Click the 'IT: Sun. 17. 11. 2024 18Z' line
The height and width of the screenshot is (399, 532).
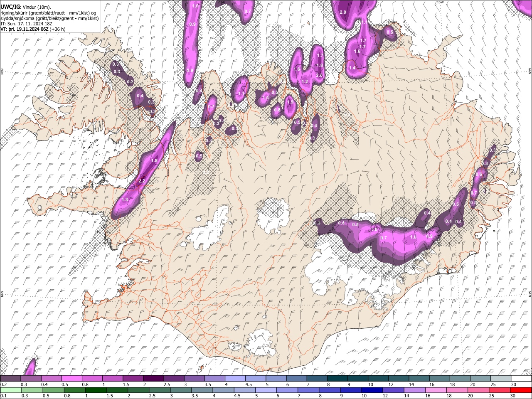click(26, 24)
